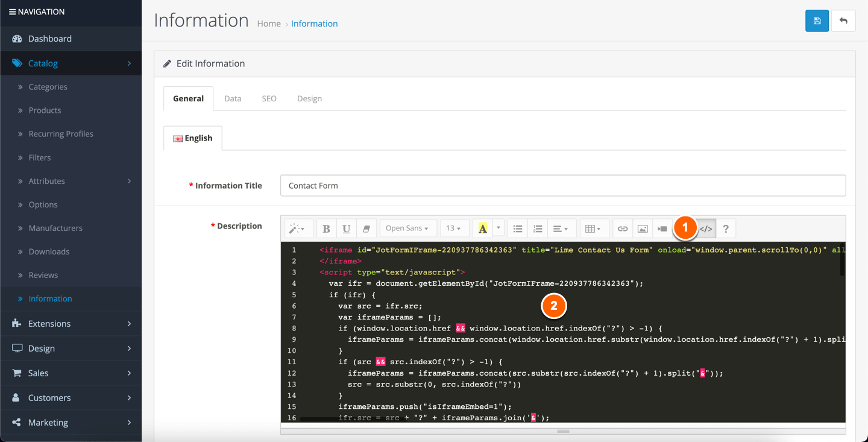
Task: Open the font size 13 dropdown
Action: coord(454,229)
